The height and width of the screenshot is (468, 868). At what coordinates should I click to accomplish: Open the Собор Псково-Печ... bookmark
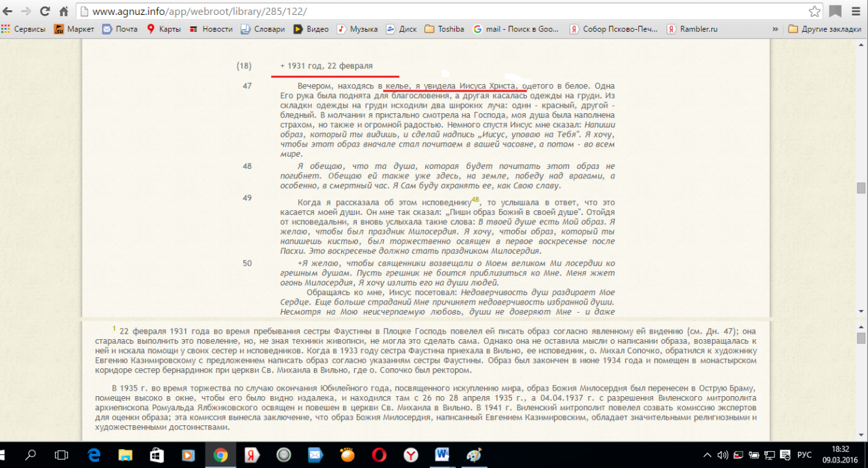[614, 29]
